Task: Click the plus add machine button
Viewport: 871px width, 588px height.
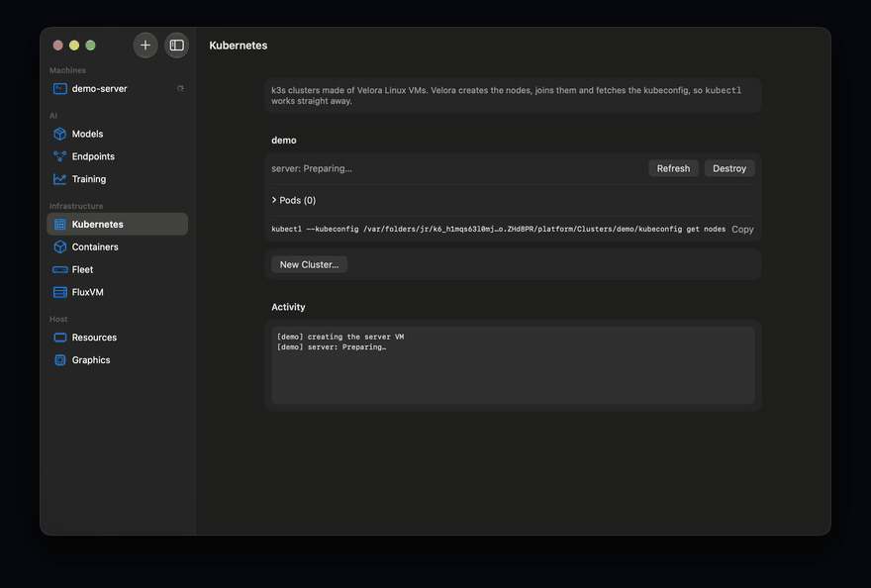Action: (x=145, y=45)
